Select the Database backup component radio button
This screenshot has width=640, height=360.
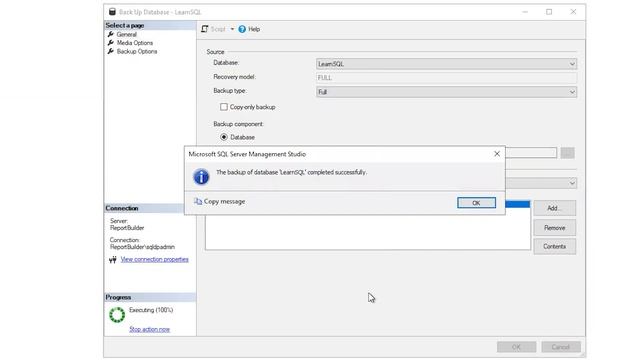[x=224, y=137]
